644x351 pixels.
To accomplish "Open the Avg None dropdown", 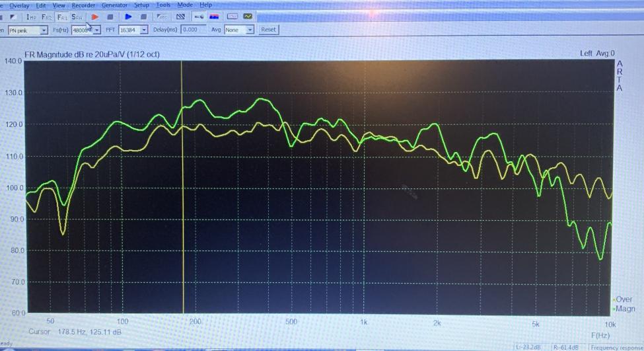I will (x=239, y=30).
